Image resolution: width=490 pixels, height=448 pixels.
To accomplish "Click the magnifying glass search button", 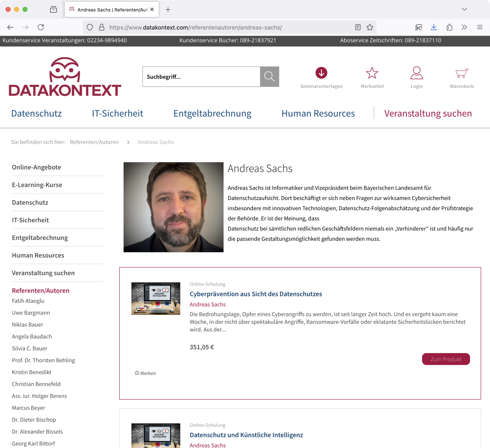I will (269, 76).
